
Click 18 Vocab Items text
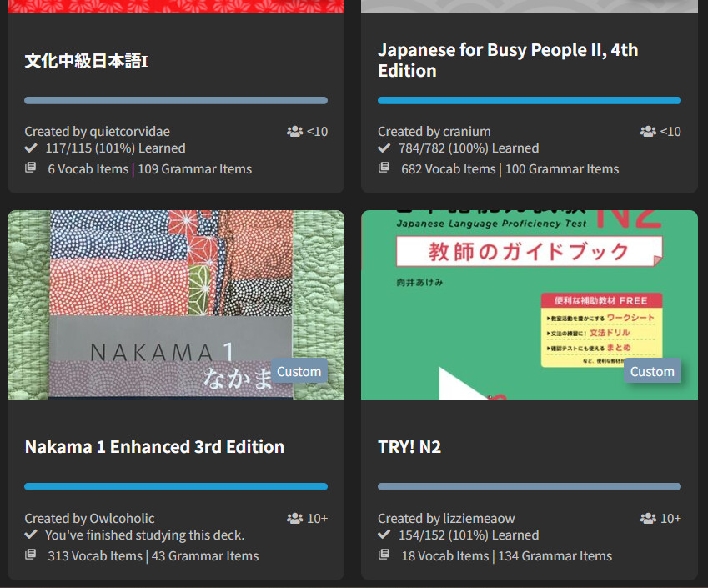[445, 556]
